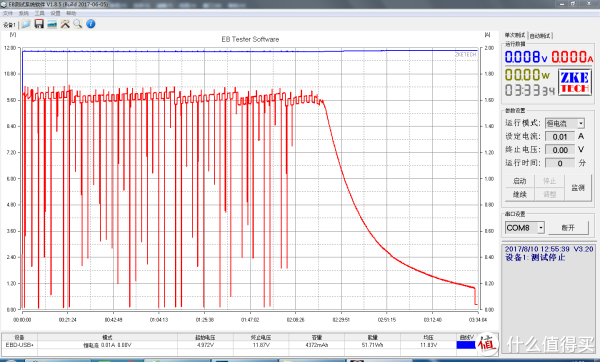The image size is (600, 362).
Task: Click the 51.71Wh energy cell
Action: click(x=372, y=345)
